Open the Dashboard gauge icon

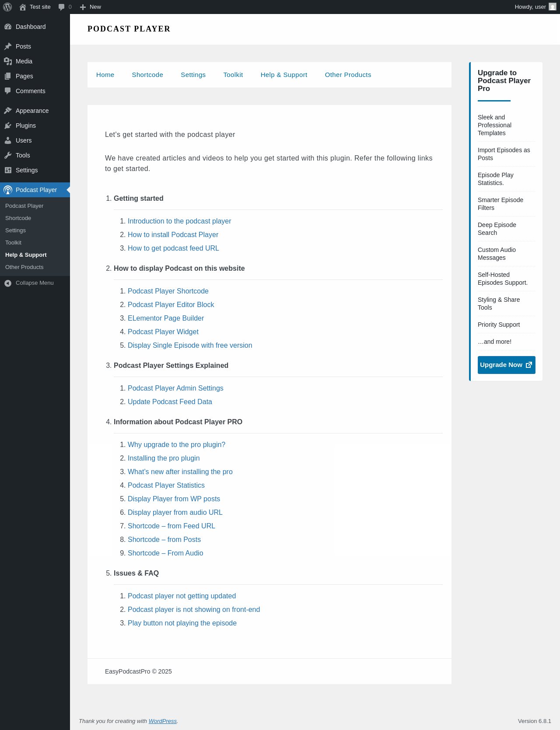click(8, 27)
